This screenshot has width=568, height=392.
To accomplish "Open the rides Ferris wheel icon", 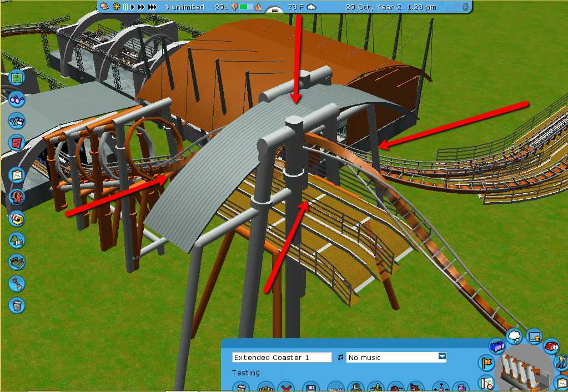I will (17, 197).
